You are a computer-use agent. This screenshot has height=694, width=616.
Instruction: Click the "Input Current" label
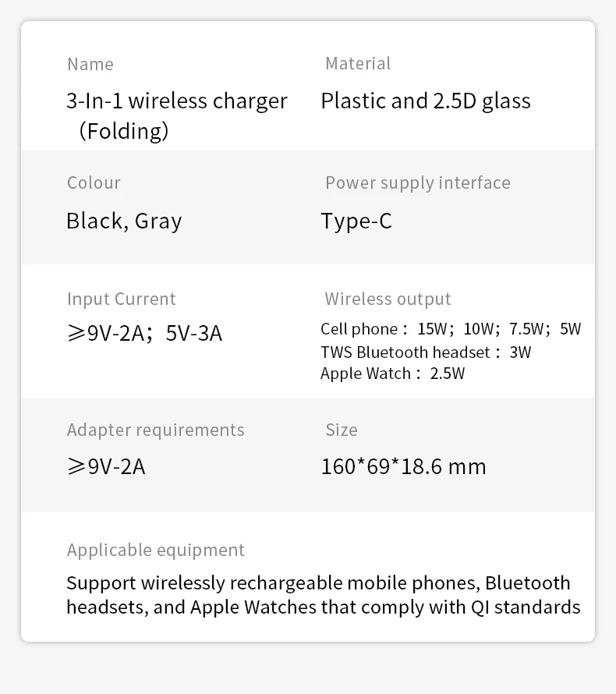[x=122, y=299]
